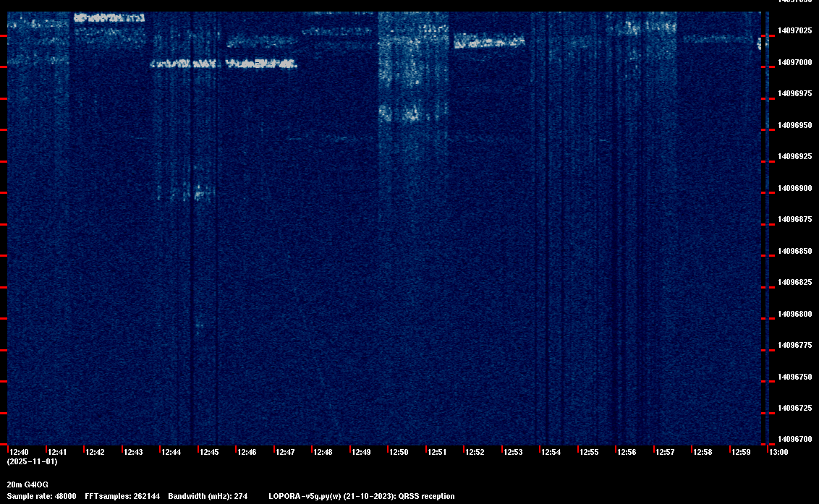Select the 14097000 frequency label

(x=795, y=62)
